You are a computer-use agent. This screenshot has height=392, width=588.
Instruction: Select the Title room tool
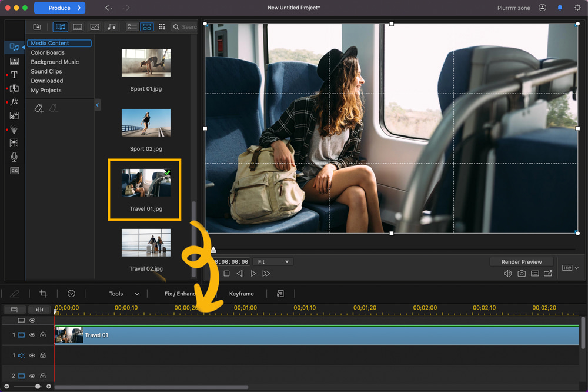coord(14,74)
